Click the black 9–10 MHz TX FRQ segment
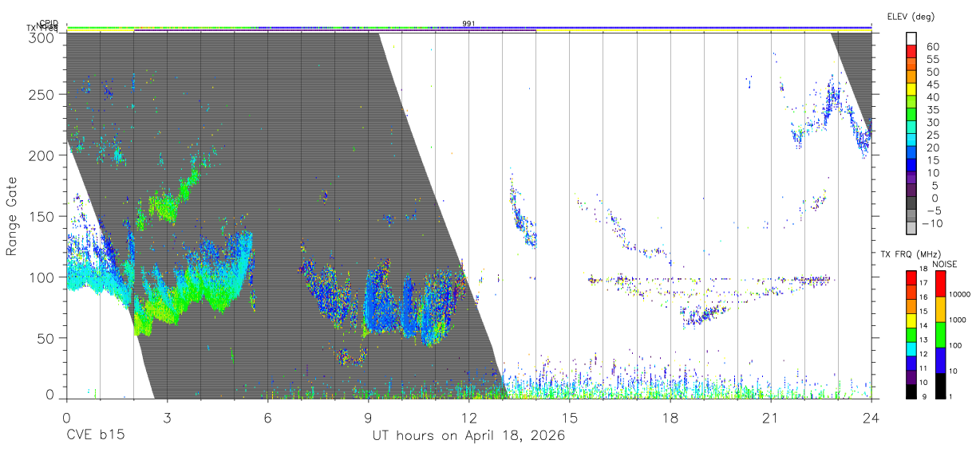The height and width of the screenshot is (452, 980). (x=911, y=391)
